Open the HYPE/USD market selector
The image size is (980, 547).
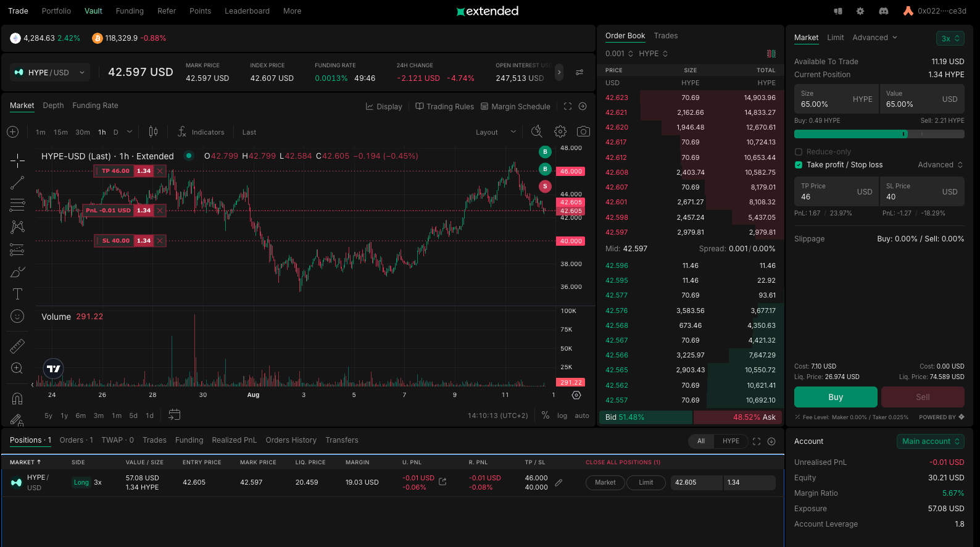coord(50,72)
